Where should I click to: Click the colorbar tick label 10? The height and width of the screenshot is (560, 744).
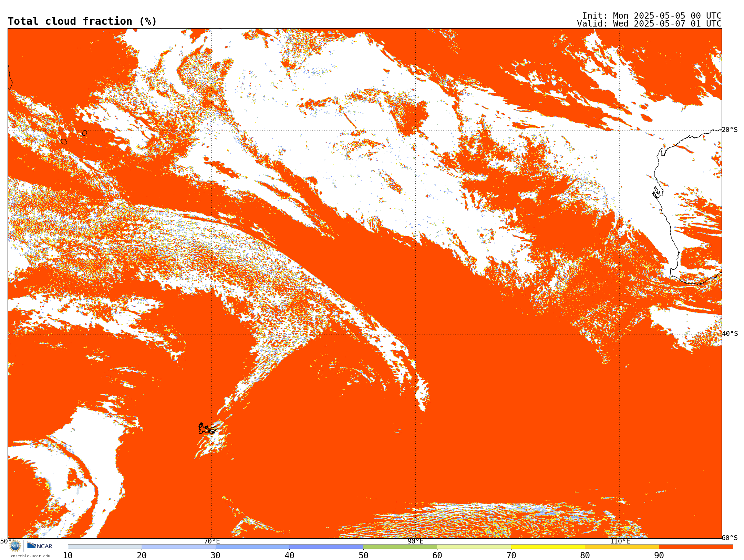(68, 556)
